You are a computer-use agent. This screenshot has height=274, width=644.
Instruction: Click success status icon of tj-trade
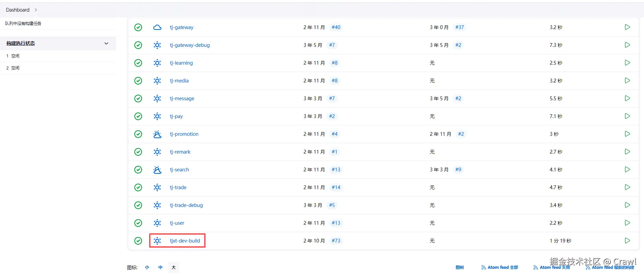(138, 187)
